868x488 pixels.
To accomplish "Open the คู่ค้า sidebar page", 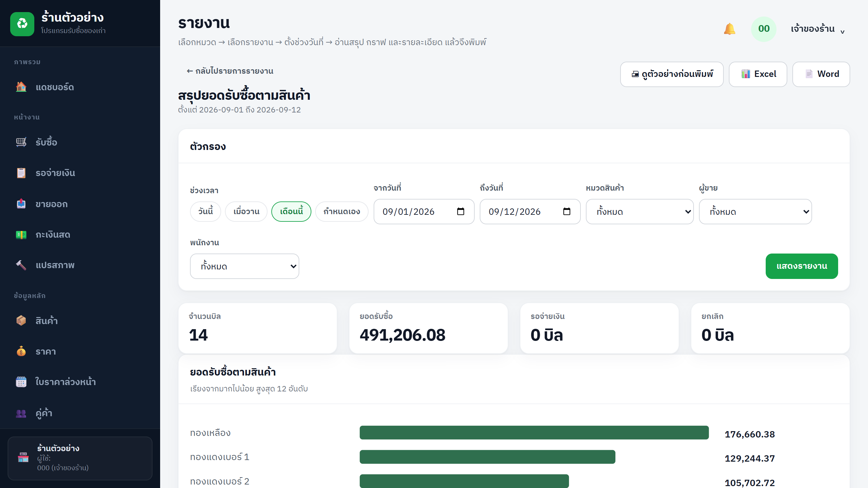I will point(80,413).
